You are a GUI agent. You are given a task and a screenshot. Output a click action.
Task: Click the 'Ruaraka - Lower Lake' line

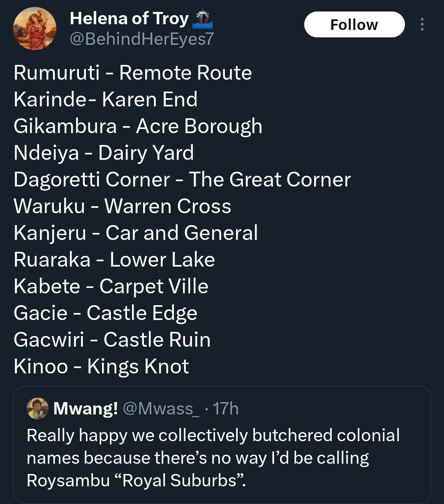(x=114, y=260)
